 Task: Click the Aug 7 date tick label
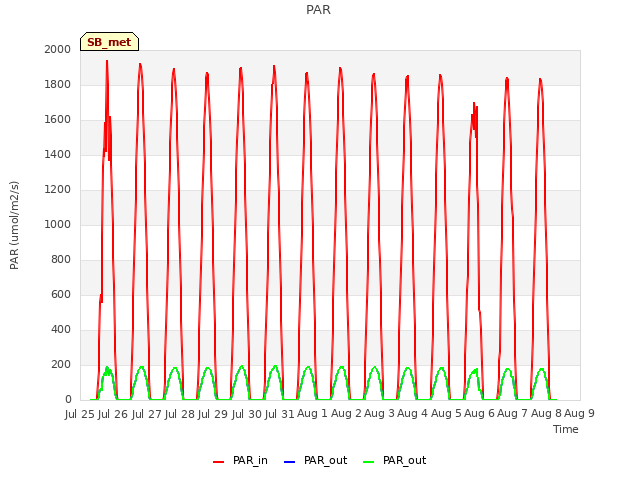[513, 413]
